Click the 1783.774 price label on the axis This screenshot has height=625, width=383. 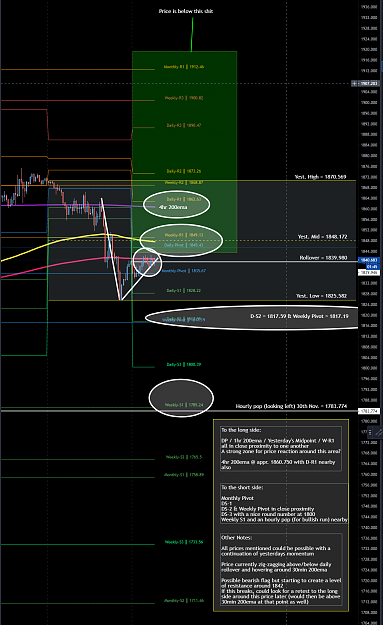pos(369,411)
